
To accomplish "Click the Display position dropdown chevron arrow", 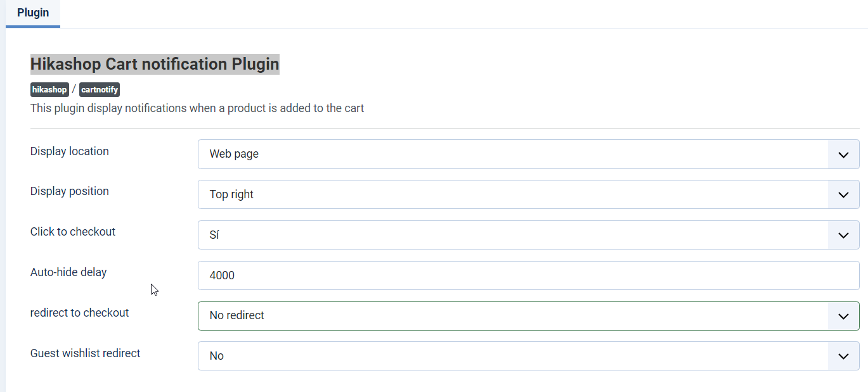I will tap(843, 194).
